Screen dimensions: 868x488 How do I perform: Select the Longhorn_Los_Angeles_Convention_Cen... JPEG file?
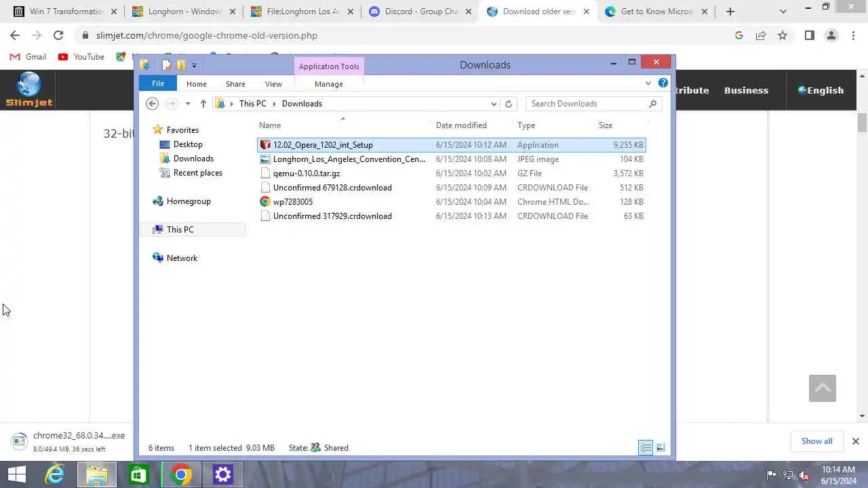[x=452, y=159]
